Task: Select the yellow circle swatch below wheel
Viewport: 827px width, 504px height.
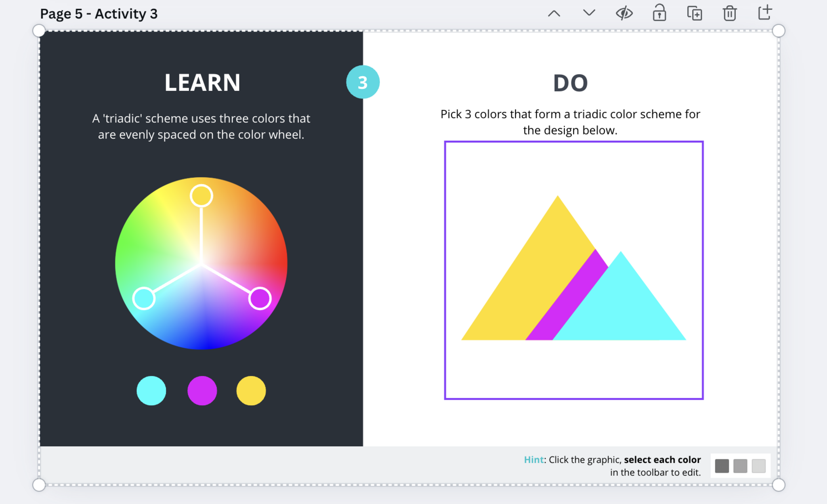Action: click(251, 391)
